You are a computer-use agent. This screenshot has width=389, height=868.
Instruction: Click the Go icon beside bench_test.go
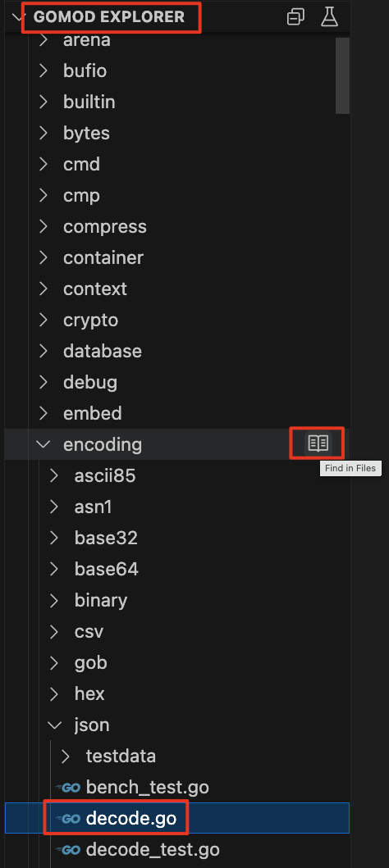pos(68,787)
